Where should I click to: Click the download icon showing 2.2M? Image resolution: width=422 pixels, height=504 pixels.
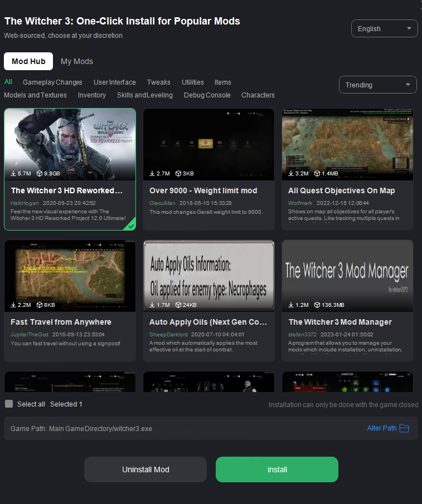(13, 305)
